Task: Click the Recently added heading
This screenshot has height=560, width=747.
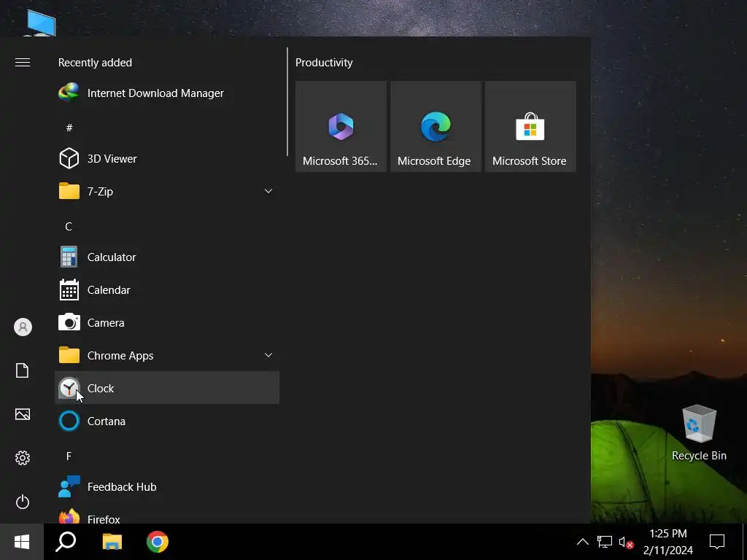Action: click(96, 63)
